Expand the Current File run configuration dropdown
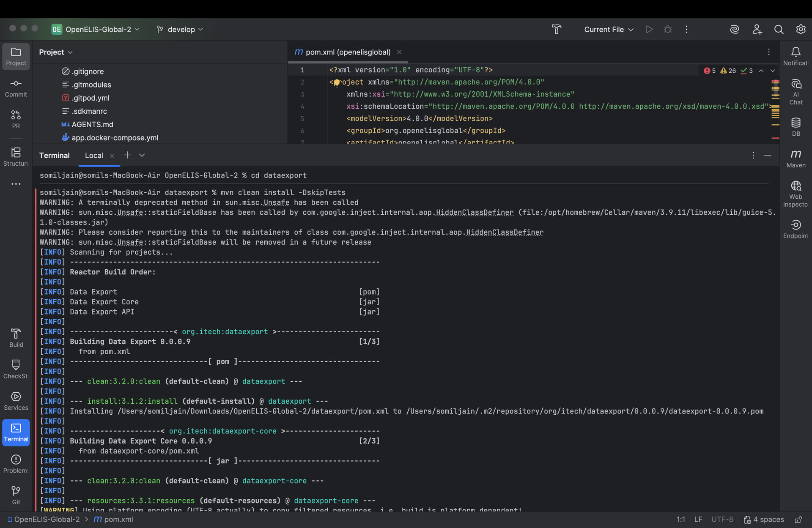Image resolution: width=812 pixels, height=528 pixels. point(609,29)
